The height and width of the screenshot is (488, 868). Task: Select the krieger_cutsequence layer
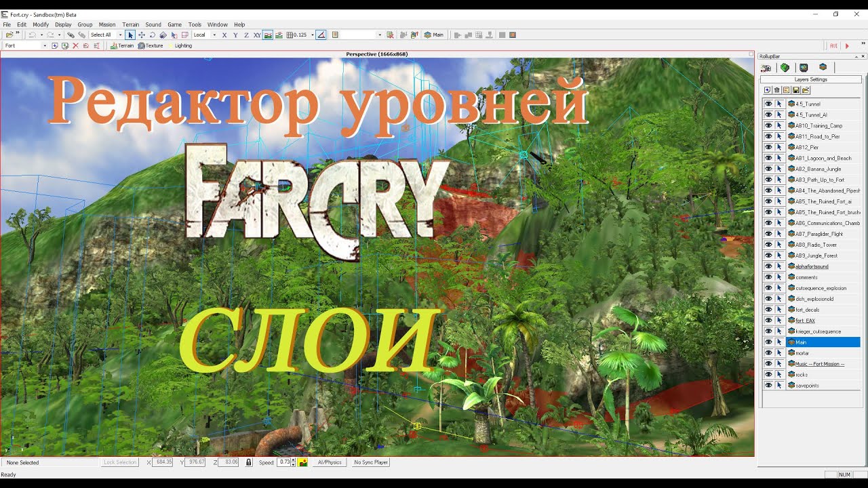click(x=823, y=331)
